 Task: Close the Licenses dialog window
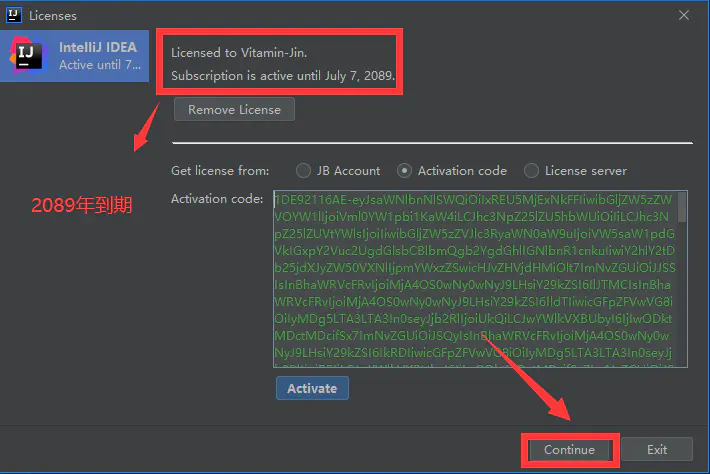point(684,15)
